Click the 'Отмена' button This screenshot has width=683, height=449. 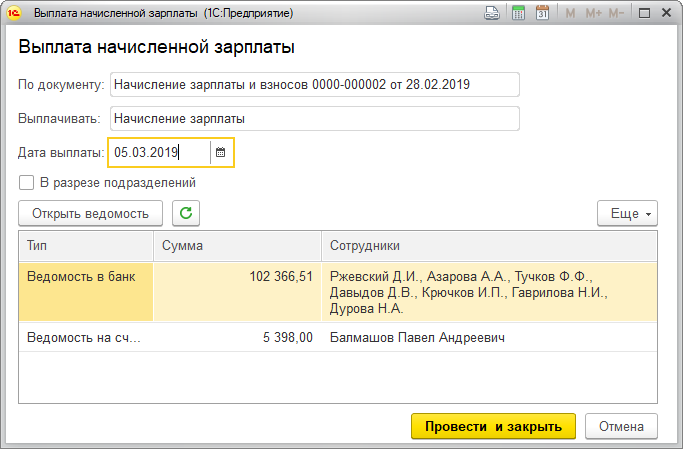pyautogui.click(x=621, y=426)
